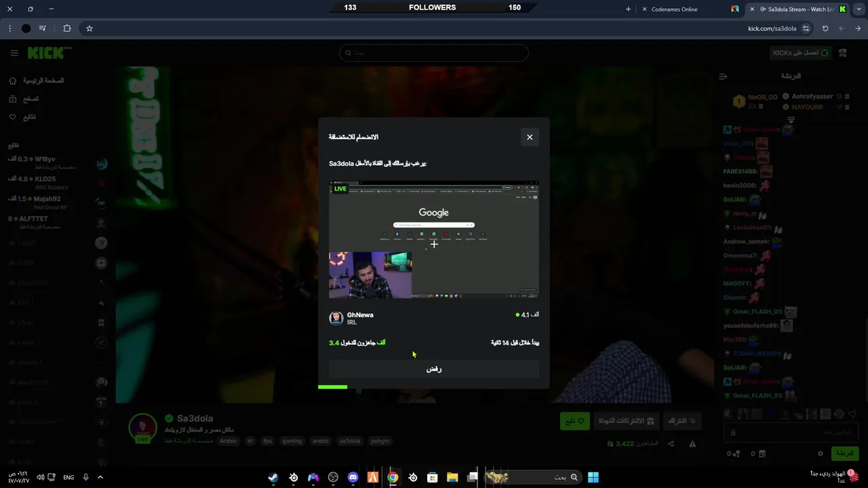
Task: Click the microphone tray icon
Action: [x=85, y=477]
